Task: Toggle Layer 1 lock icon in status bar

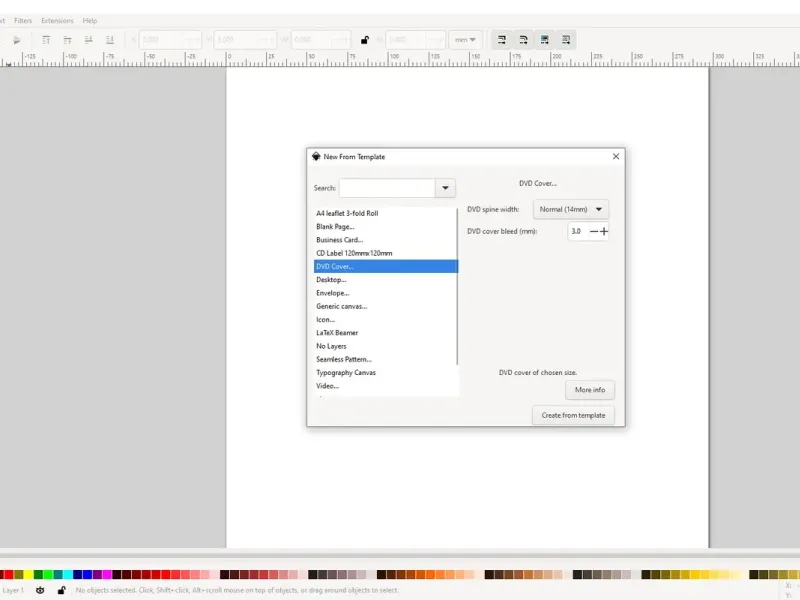Action: coord(61,590)
